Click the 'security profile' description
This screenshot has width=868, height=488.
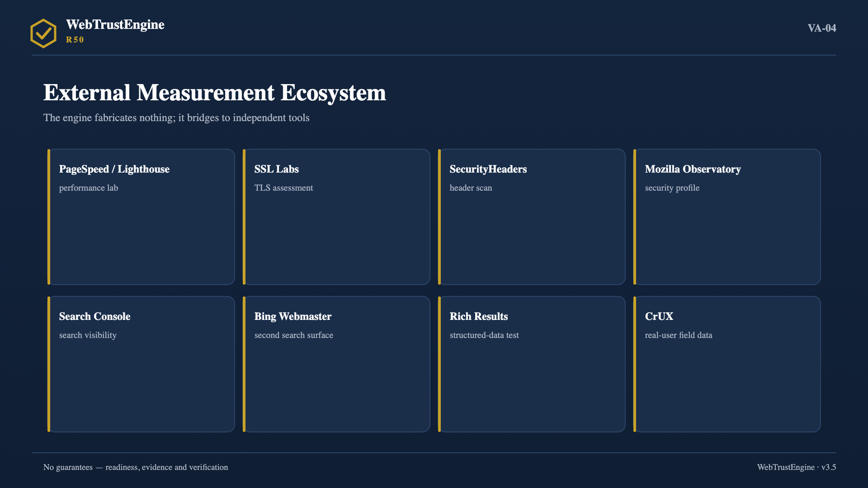[672, 188]
